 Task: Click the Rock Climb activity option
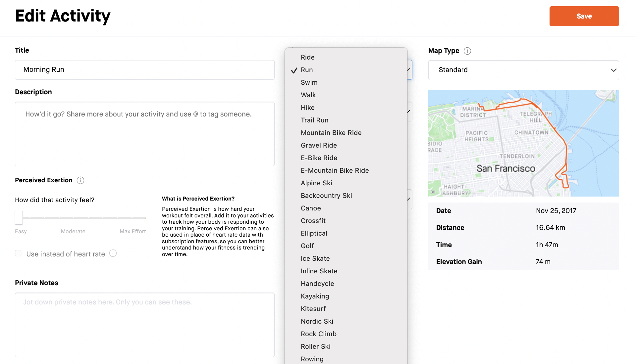pos(318,334)
